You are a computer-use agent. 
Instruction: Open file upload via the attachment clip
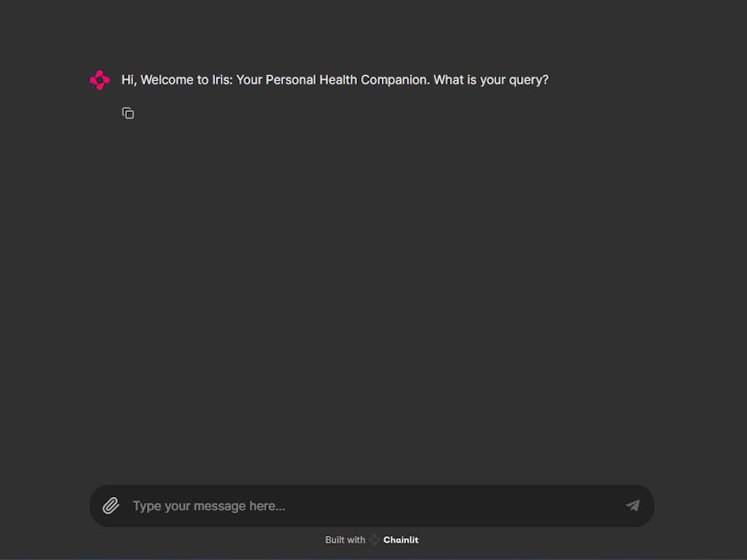111,506
